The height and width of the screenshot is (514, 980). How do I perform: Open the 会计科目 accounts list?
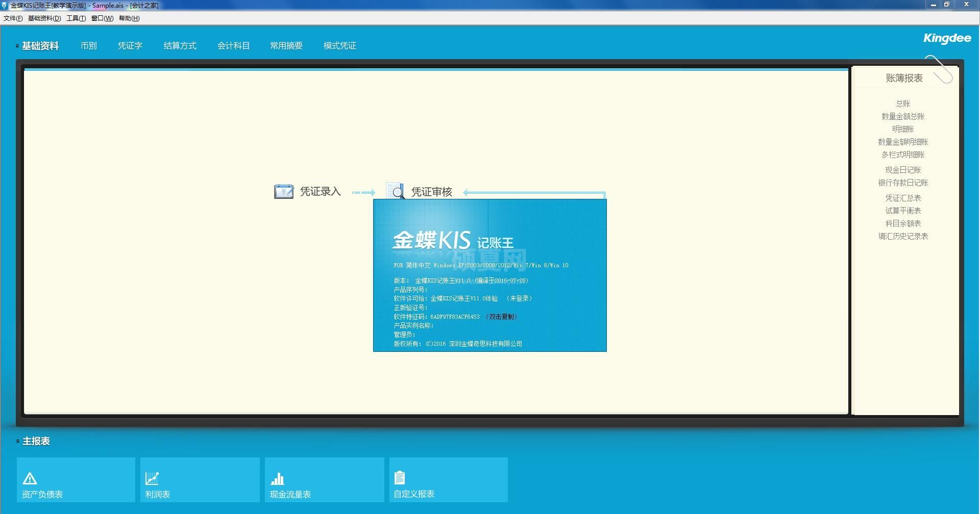pyautogui.click(x=233, y=46)
